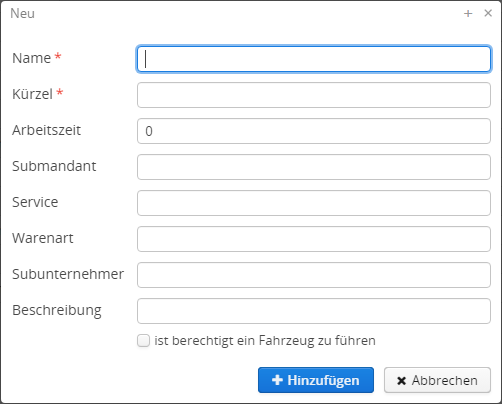Viewport: 502px width, 404px height.
Task: Click into the Arbeitszeit field showing 0
Action: click(x=314, y=131)
